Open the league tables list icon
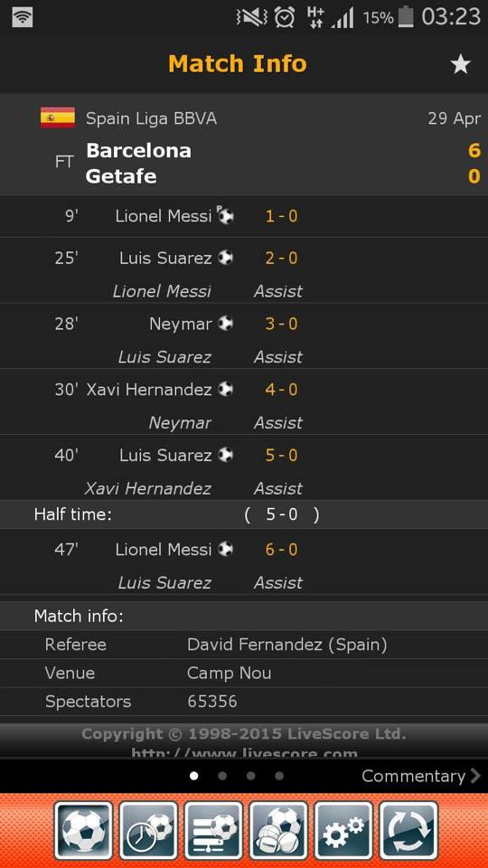The image size is (488, 868). pyautogui.click(x=213, y=830)
